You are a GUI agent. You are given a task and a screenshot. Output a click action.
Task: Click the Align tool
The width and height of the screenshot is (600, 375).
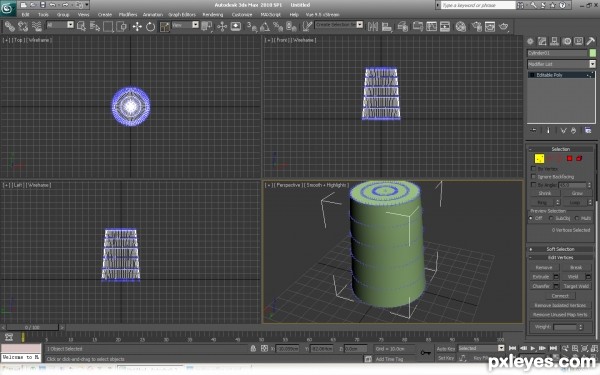coord(386,26)
